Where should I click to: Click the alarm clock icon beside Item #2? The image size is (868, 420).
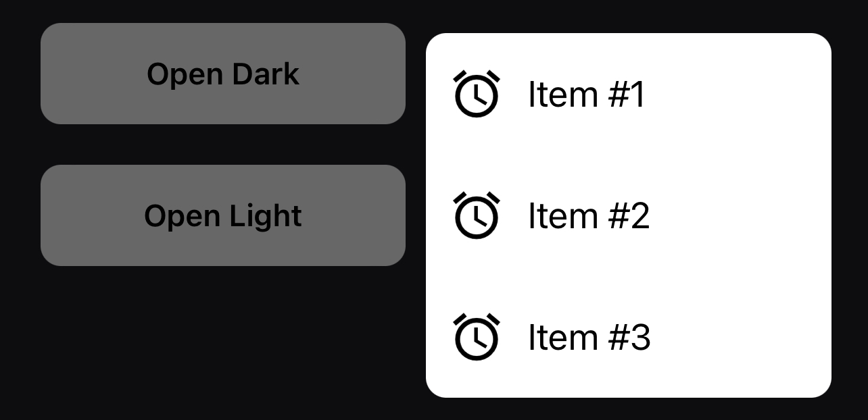476,215
